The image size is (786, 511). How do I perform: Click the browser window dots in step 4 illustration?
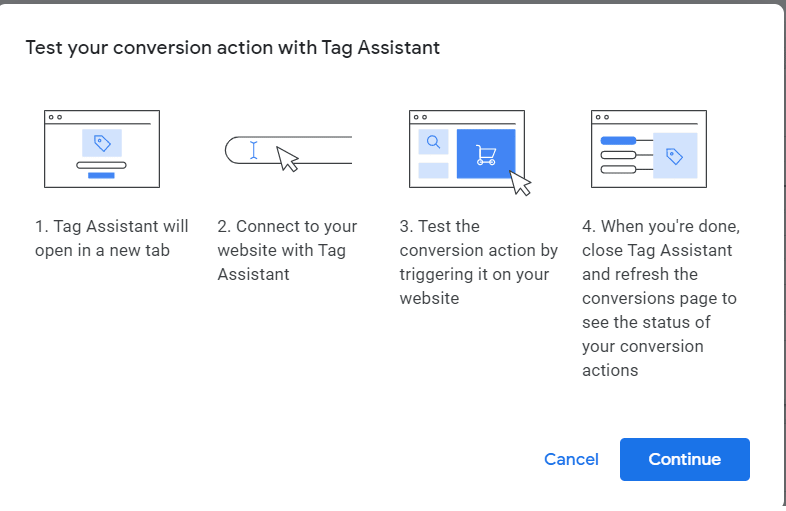coord(602,117)
